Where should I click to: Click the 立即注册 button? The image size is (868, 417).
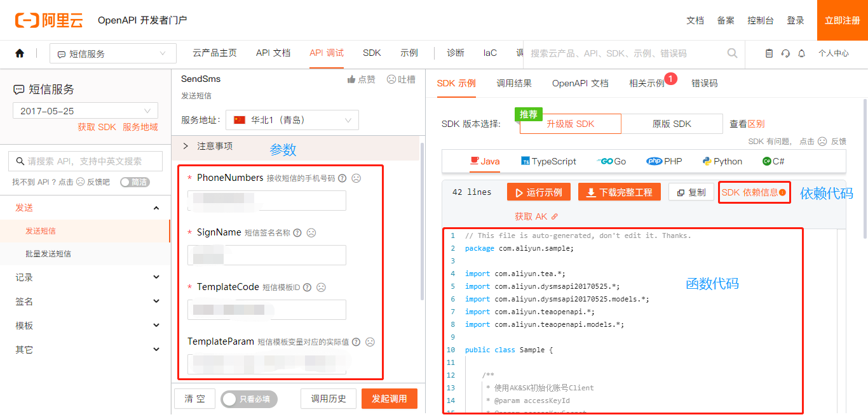pyautogui.click(x=843, y=20)
